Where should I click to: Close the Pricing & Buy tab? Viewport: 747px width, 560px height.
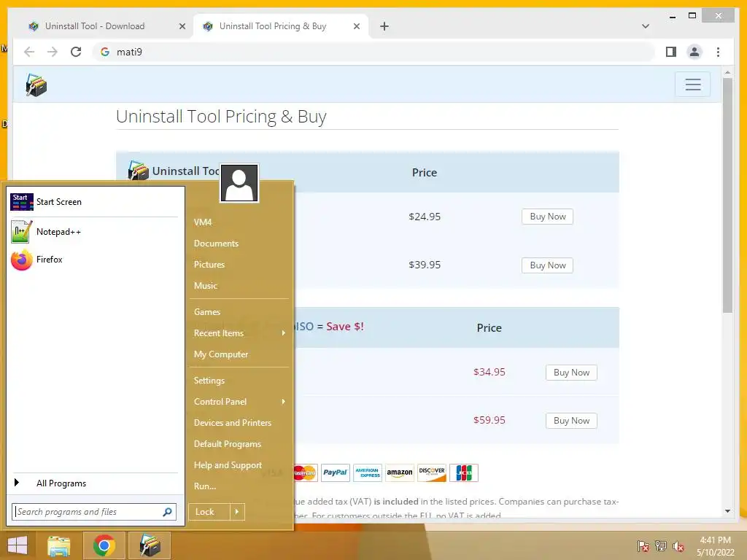(x=356, y=27)
